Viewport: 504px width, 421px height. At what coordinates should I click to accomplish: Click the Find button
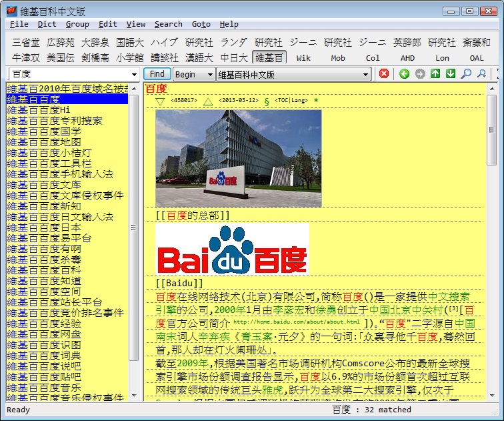coord(157,74)
